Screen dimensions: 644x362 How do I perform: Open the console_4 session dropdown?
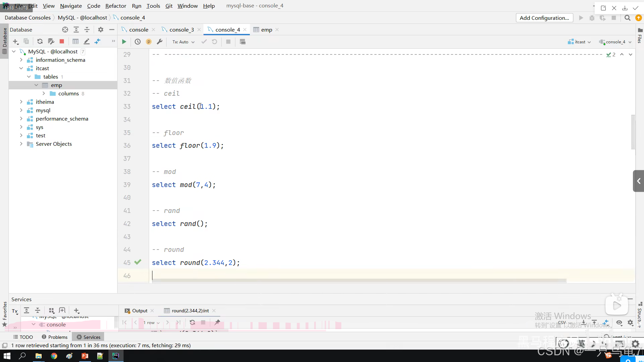(615, 42)
